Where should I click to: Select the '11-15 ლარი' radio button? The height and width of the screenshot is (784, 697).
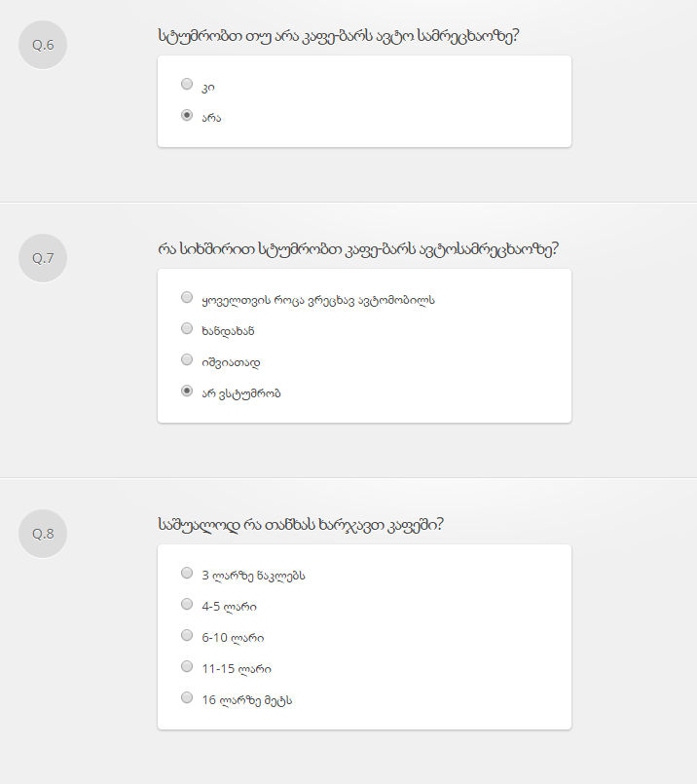[187, 667]
